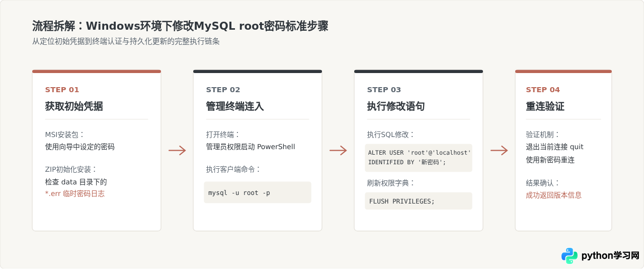This screenshot has height=269, width=644.
Task: Select the heading "获取初始凭据"
Action: pyautogui.click(x=74, y=106)
